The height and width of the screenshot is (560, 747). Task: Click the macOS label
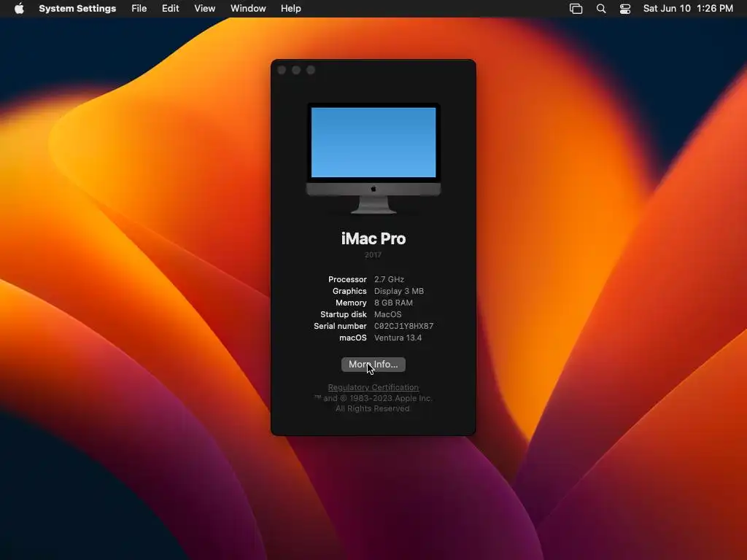pyautogui.click(x=353, y=338)
